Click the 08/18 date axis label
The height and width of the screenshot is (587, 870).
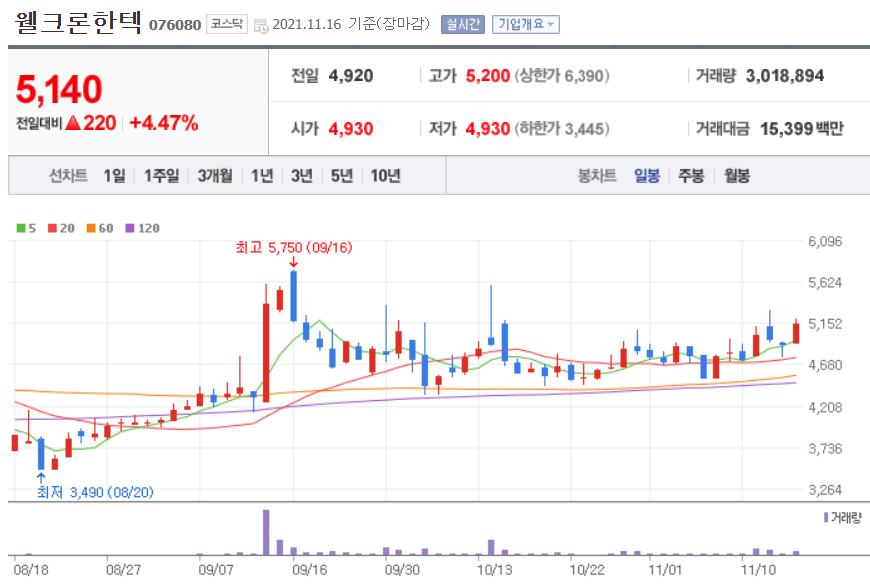31,570
